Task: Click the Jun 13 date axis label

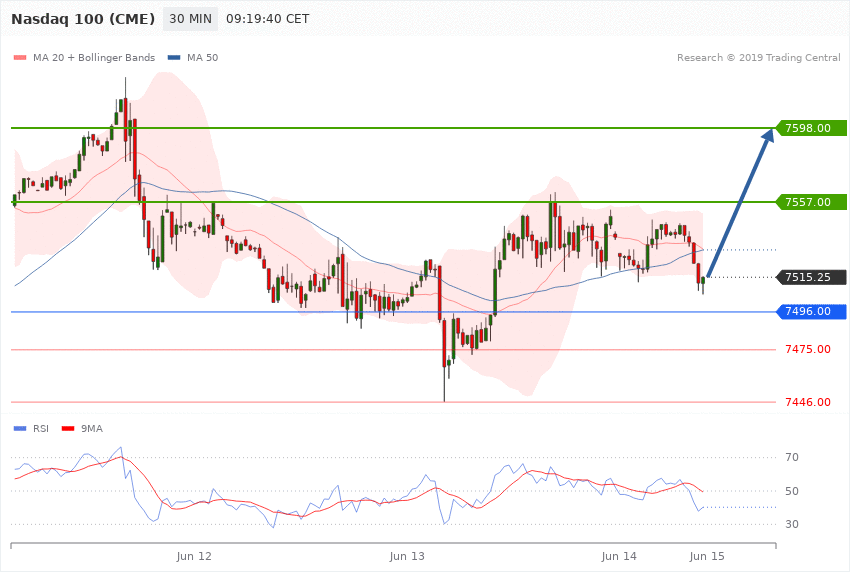Action: coord(407,556)
